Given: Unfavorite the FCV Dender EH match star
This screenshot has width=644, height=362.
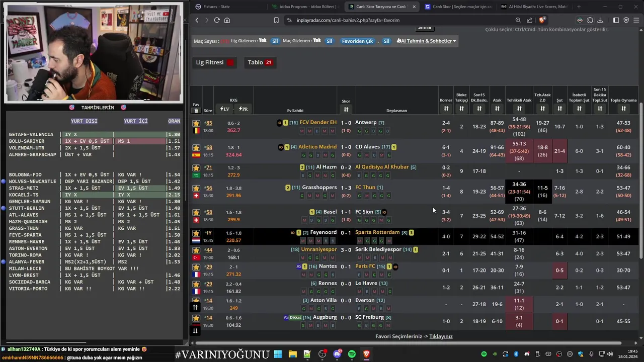Looking at the screenshot, I should coord(196,123).
